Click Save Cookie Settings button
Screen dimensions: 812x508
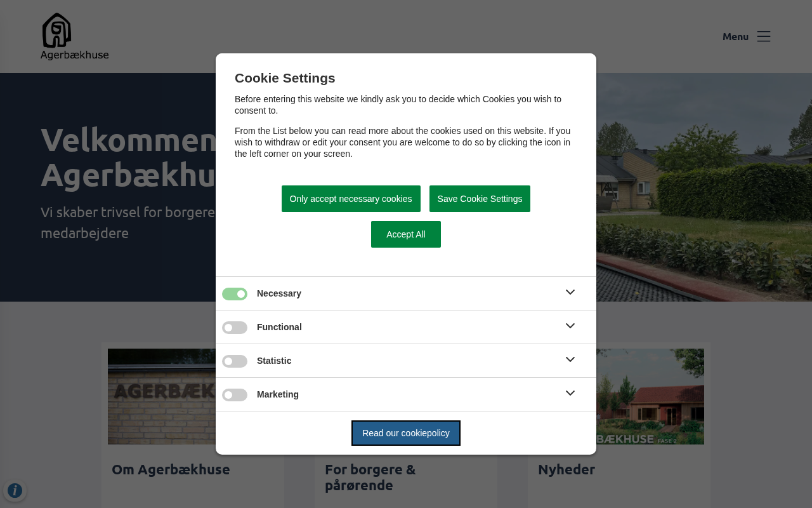tap(480, 199)
